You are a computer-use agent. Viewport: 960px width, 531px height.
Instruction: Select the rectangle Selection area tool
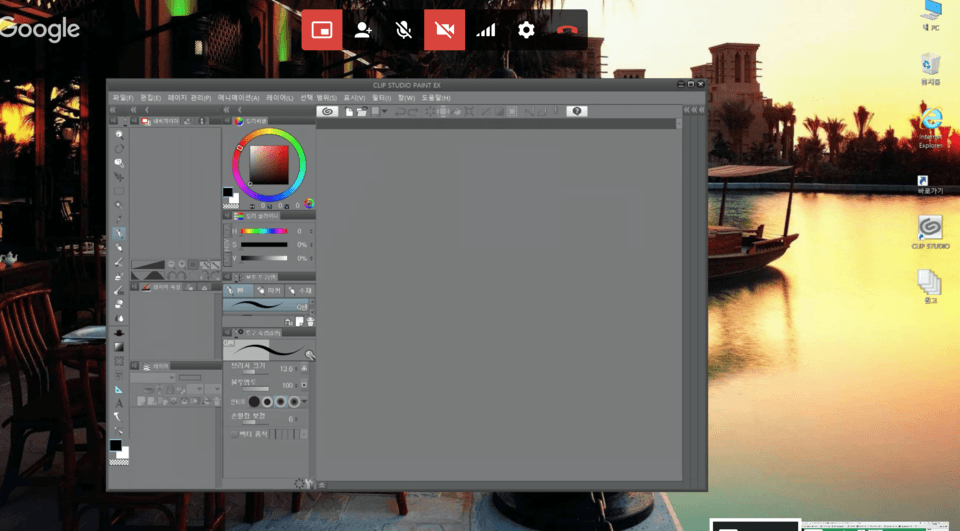119,191
